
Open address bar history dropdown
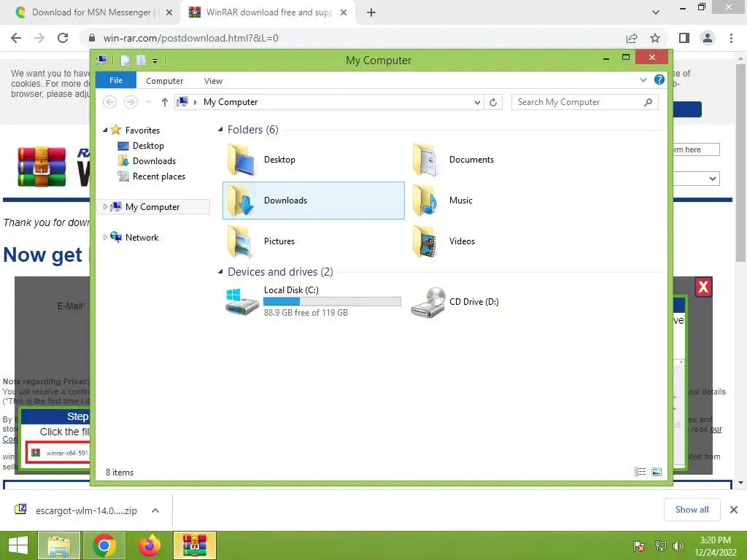(477, 102)
